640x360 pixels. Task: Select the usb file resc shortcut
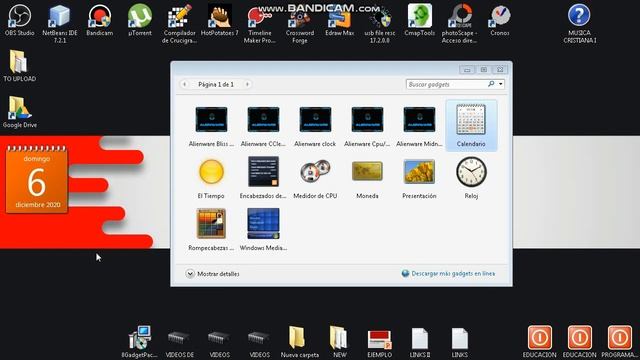(x=380, y=24)
